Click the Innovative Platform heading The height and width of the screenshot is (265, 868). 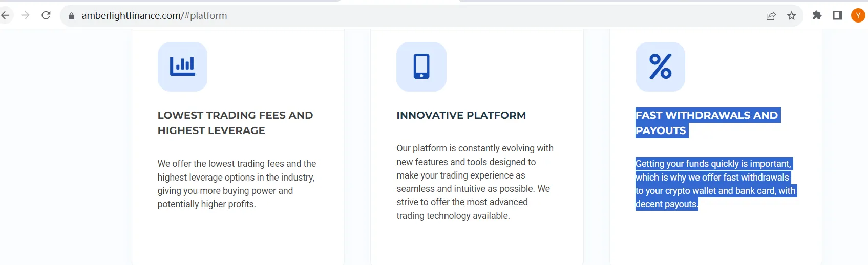pos(461,115)
